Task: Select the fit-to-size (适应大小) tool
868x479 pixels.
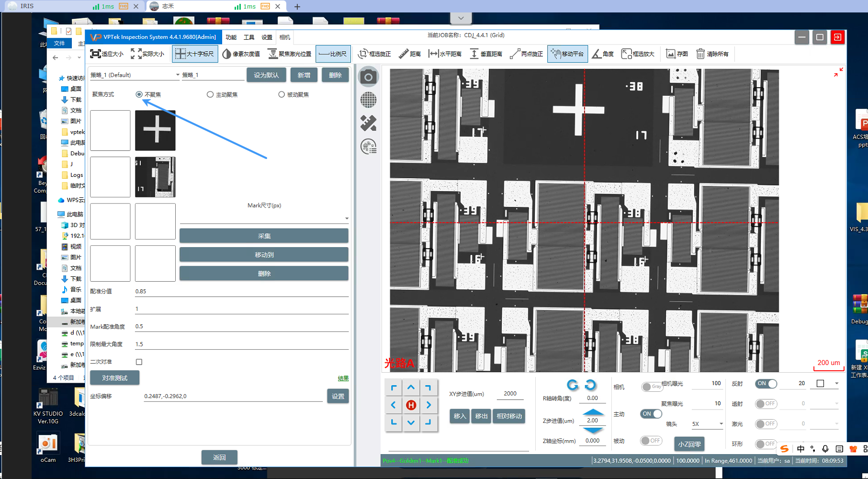Action: (107, 54)
